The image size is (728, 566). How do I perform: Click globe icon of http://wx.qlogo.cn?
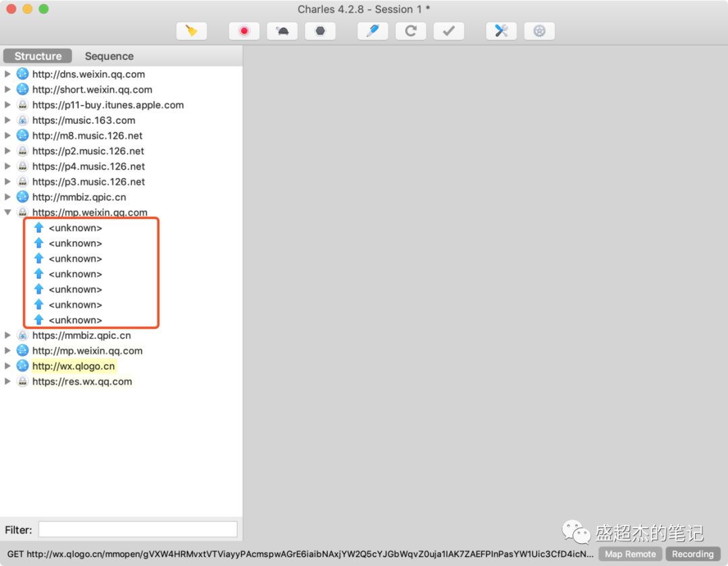click(22, 366)
